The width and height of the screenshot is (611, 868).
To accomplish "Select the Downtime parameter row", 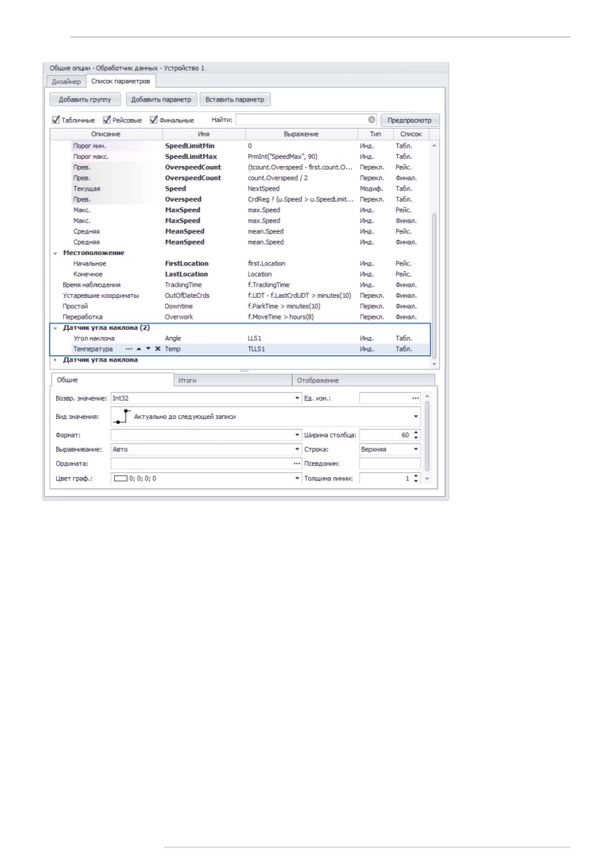I will 240,306.
